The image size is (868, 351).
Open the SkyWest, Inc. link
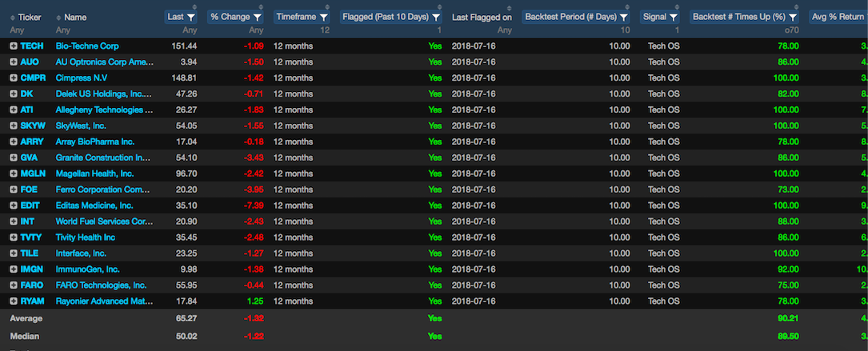pyautogui.click(x=81, y=126)
